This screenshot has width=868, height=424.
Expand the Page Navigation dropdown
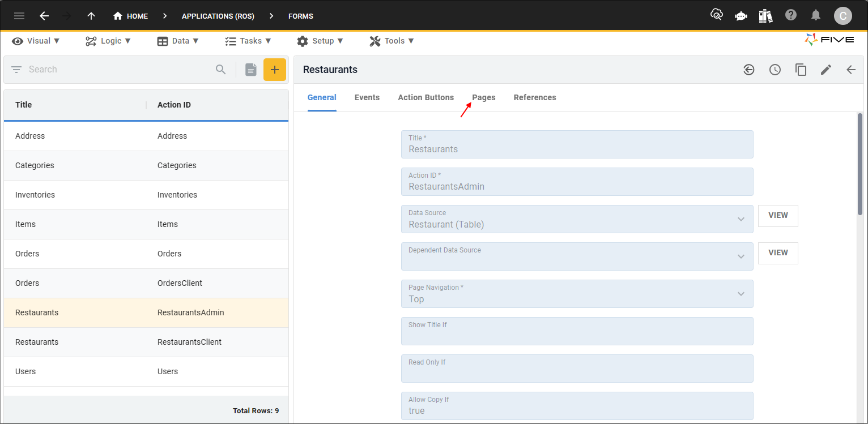[x=741, y=294]
